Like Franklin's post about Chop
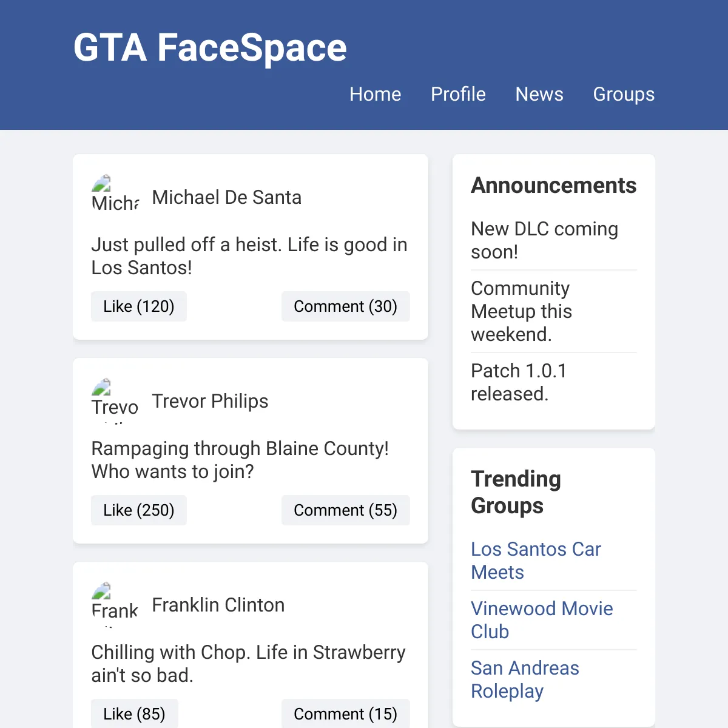728x728 pixels. [135, 714]
